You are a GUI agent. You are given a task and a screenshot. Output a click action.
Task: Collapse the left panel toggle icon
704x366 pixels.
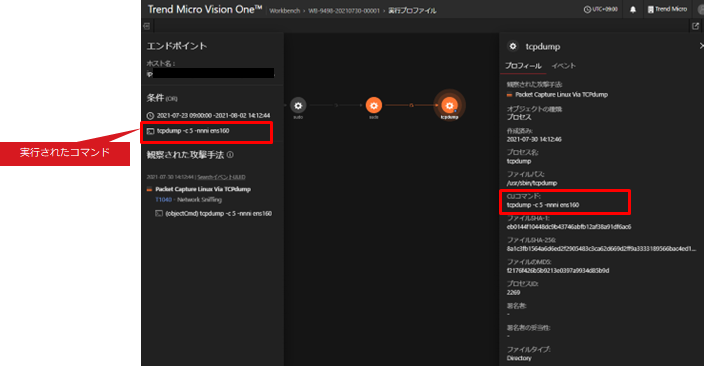click(146, 26)
